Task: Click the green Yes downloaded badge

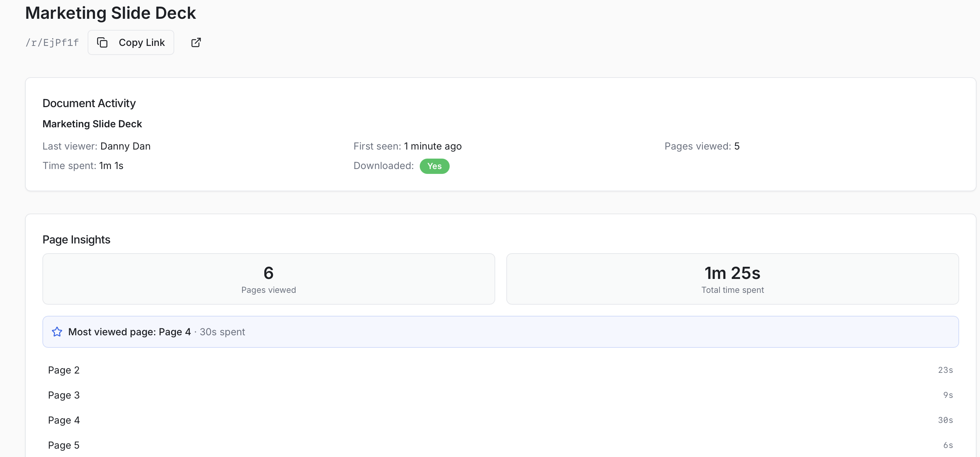Action: (x=434, y=166)
